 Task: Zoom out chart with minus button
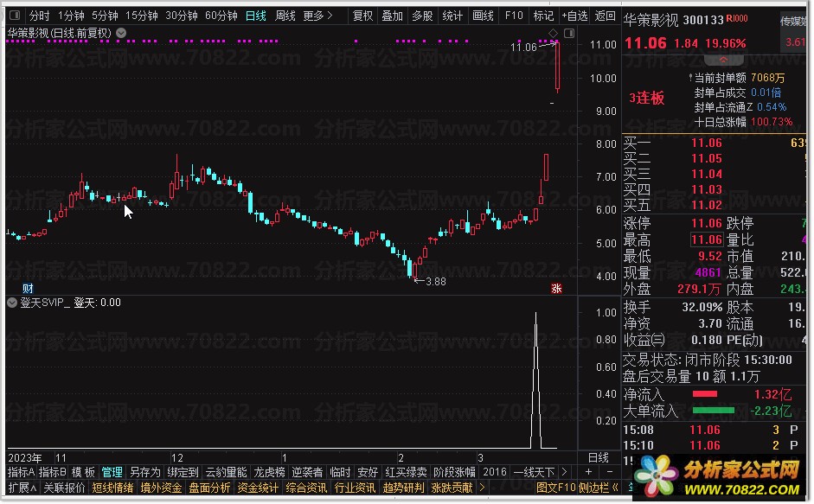pos(610,472)
